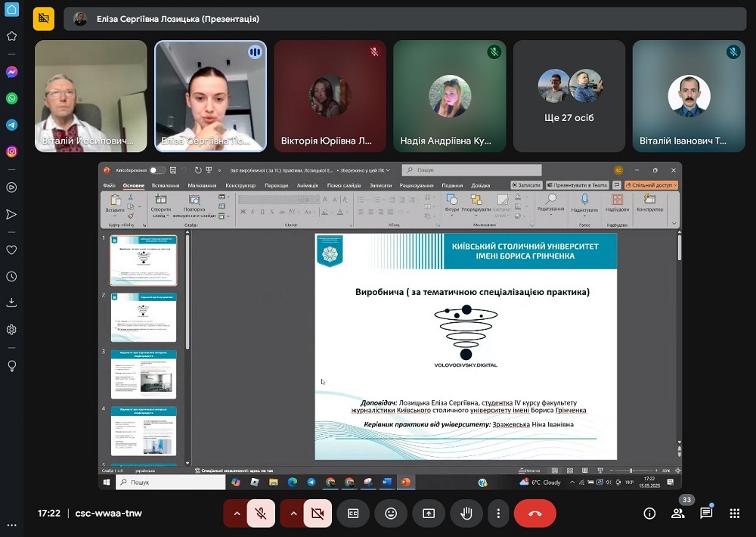This screenshot has width=756, height=537.
Task: Toggle the muted microphone button
Action: click(x=261, y=513)
